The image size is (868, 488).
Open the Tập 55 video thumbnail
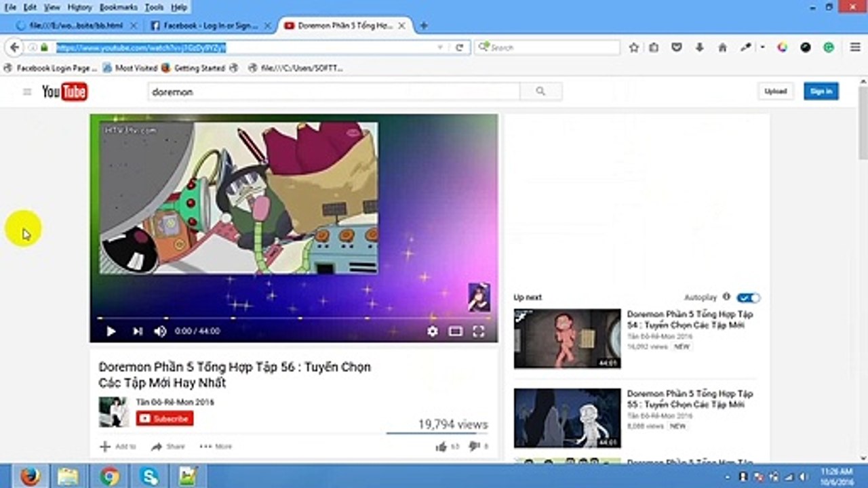coord(568,418)
